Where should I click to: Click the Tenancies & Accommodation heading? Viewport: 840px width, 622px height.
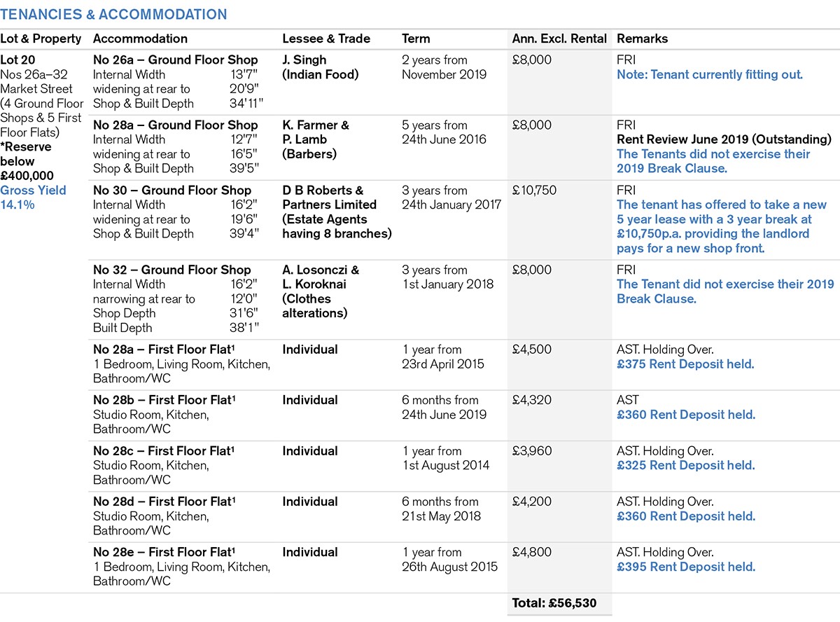tap(113, 14)
